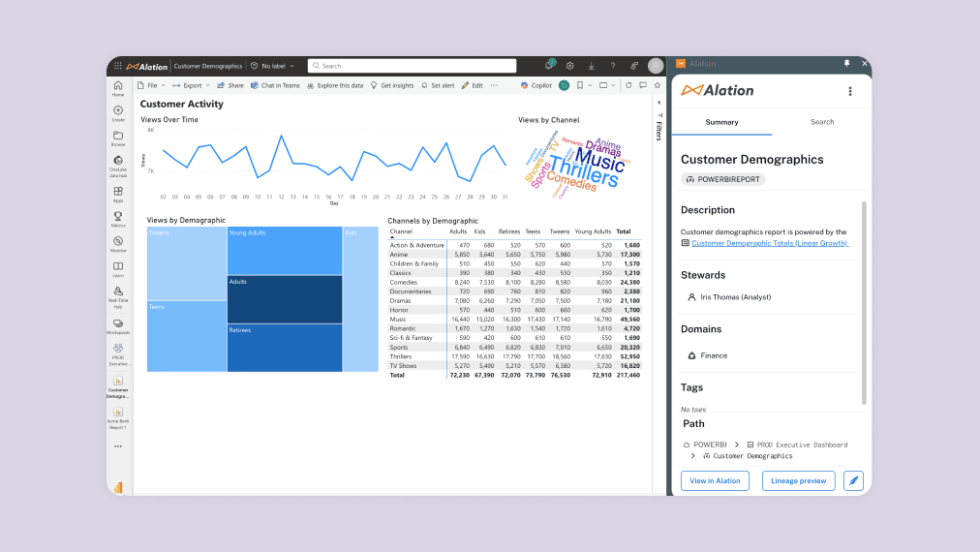The height and width of the screenshot is (552, 980).
Task: Click Get insights
Action: (392, 85)
